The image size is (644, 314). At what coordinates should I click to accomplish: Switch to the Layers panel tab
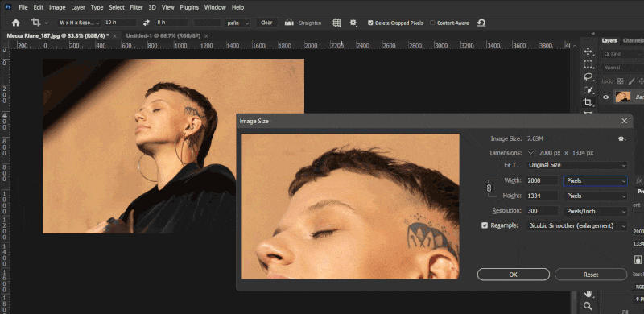pos(609,41)
